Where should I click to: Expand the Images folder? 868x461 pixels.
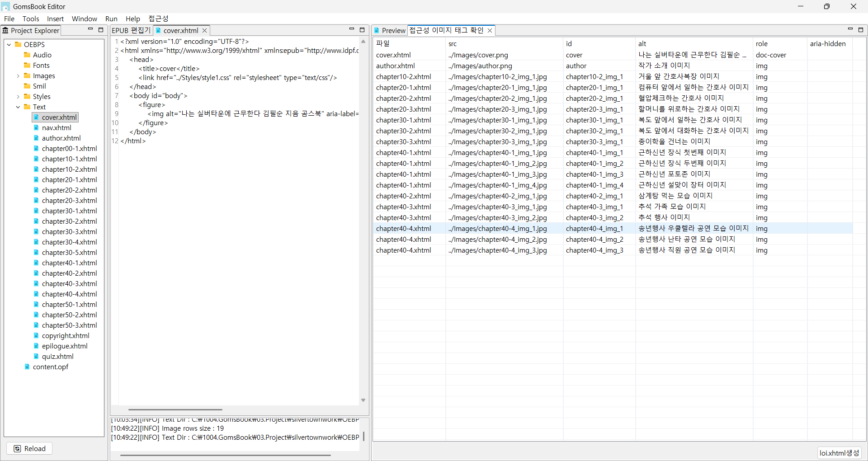click(x=18, y=75)
